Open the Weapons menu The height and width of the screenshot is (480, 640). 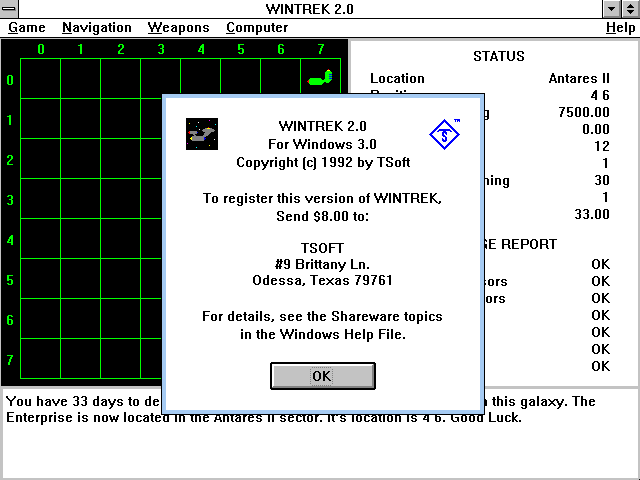point(178,28)
